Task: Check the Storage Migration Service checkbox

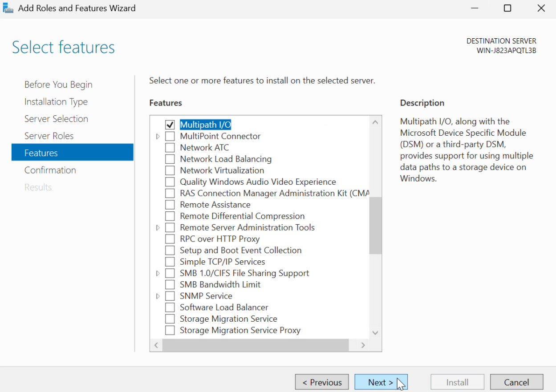Action: pos(170,319)
